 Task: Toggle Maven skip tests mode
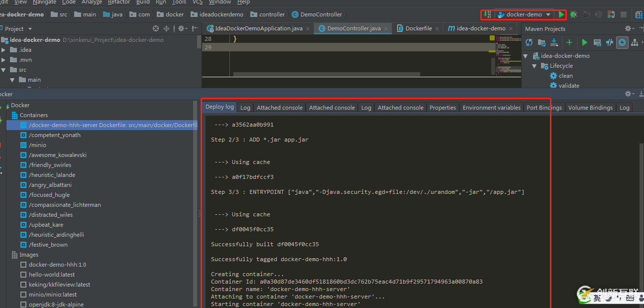tap(622, 43)
